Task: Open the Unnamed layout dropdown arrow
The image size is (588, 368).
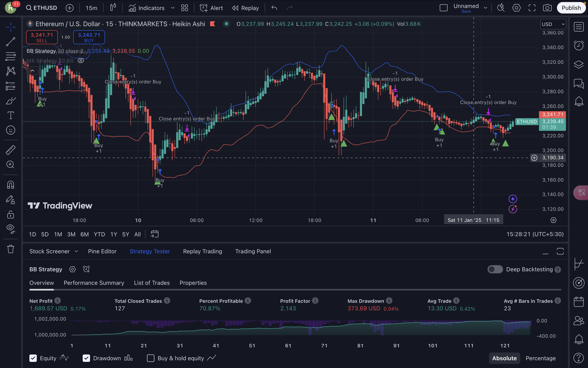Action: [x=486, y=8]
